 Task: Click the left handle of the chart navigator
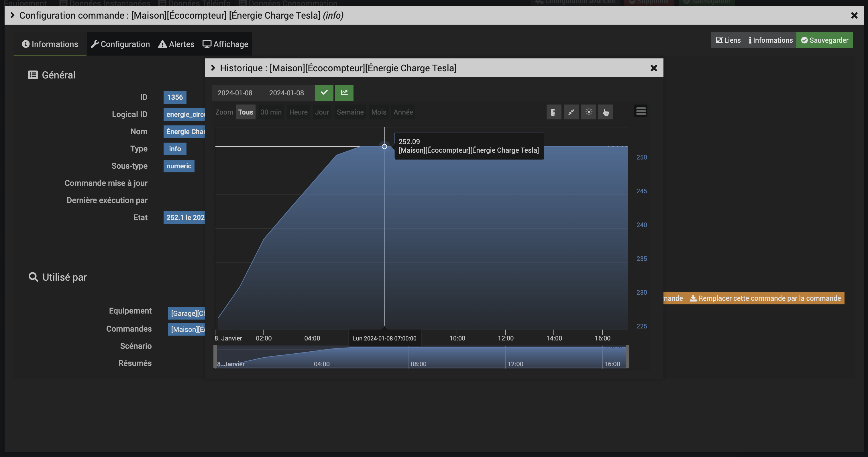pyautogui.click(x=215, y=357)
